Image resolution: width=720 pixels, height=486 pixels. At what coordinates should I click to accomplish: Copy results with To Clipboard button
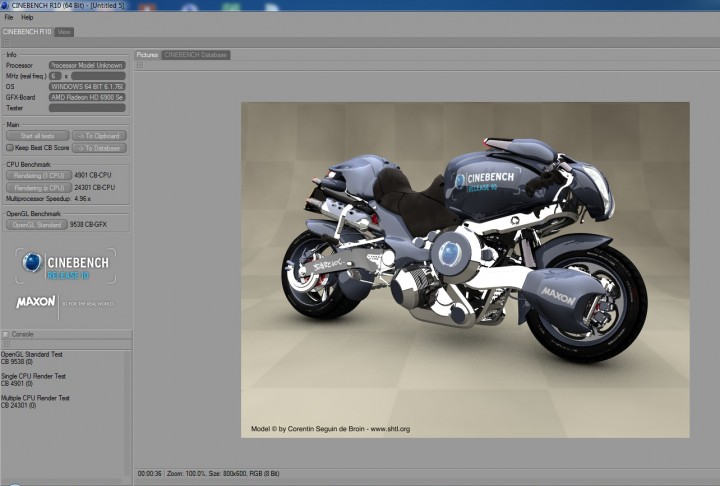pyautogui.click(x=99, y=136)
